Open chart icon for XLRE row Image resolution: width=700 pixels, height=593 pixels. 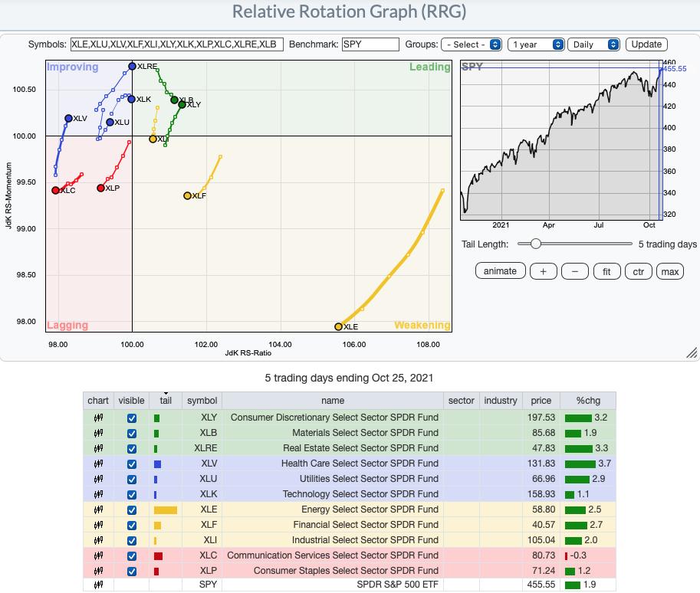click(x=98, y=448)
